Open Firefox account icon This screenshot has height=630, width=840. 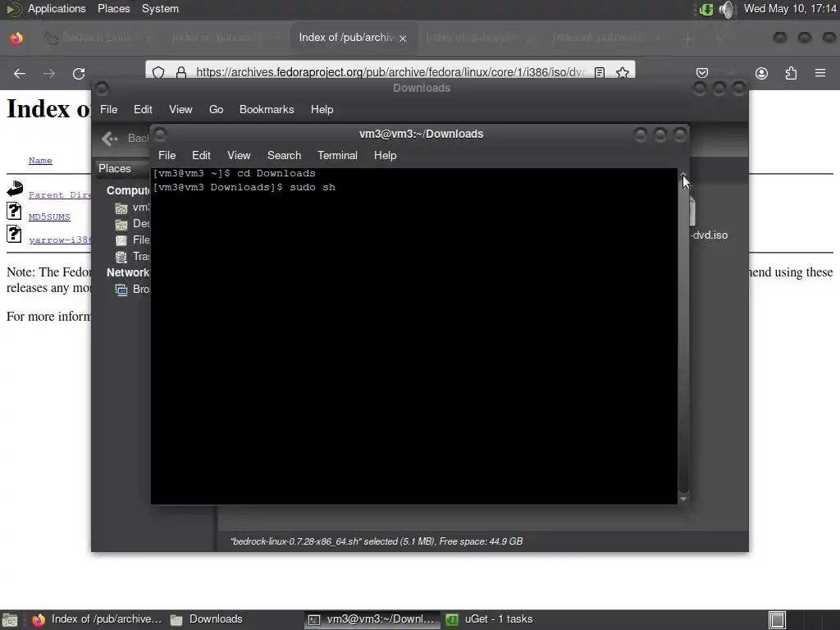click(761, 73)
